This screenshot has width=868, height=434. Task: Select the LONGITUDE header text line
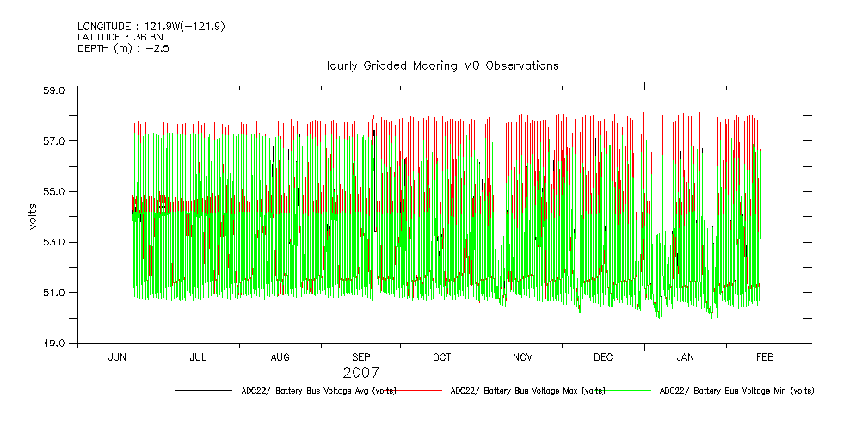[x=151, y=26]
